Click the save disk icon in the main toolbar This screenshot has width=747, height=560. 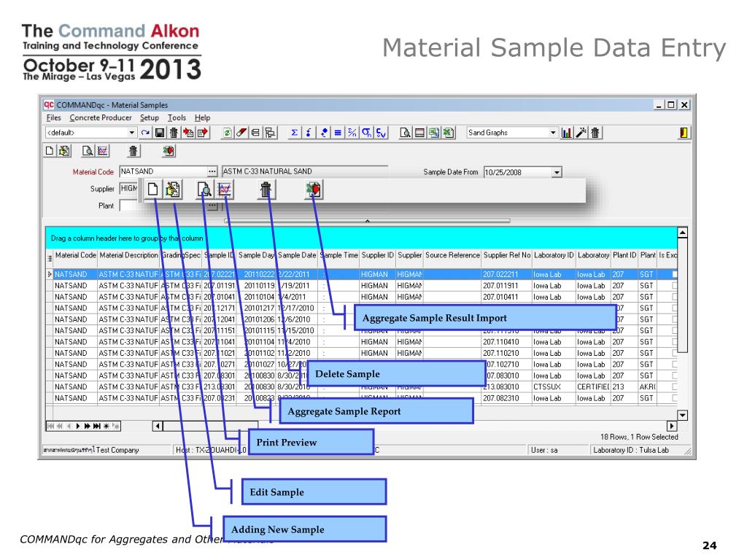click(160, 133)
